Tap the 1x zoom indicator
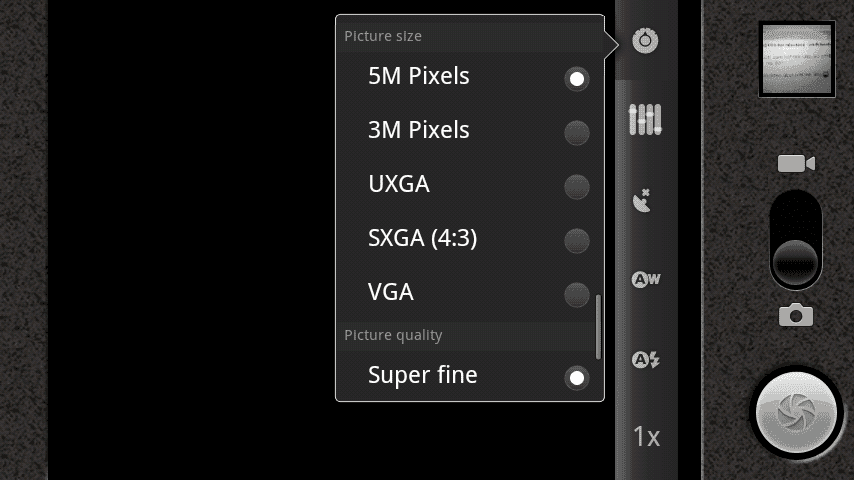 (x=646, y=437)
